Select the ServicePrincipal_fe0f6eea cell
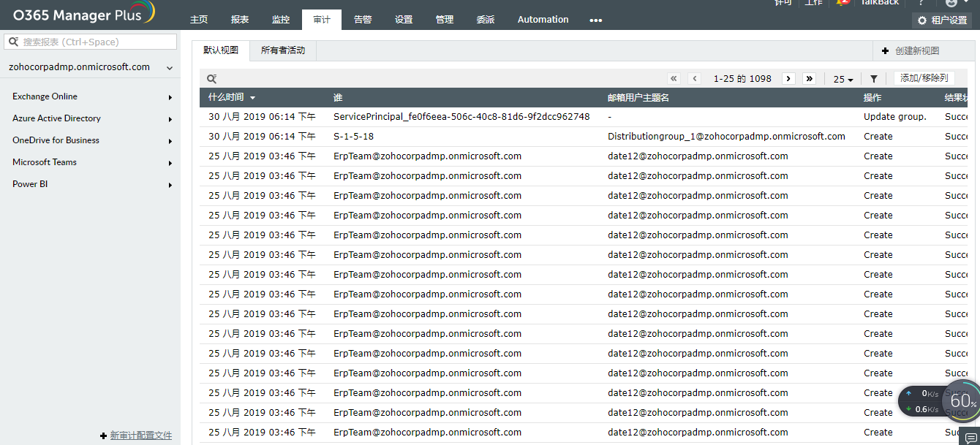The height and width of the screenshot is (445, 980). [x=461, y=117]
